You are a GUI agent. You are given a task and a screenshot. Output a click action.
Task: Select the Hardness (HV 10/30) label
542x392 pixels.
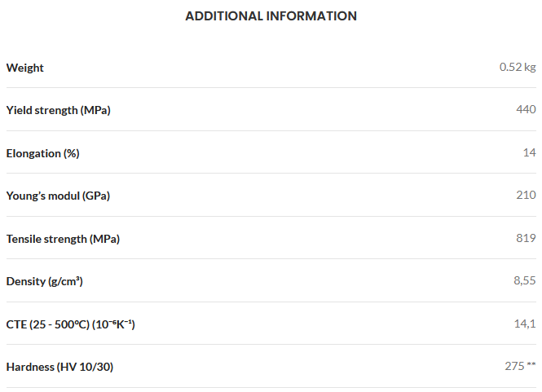tap(59, 367)
